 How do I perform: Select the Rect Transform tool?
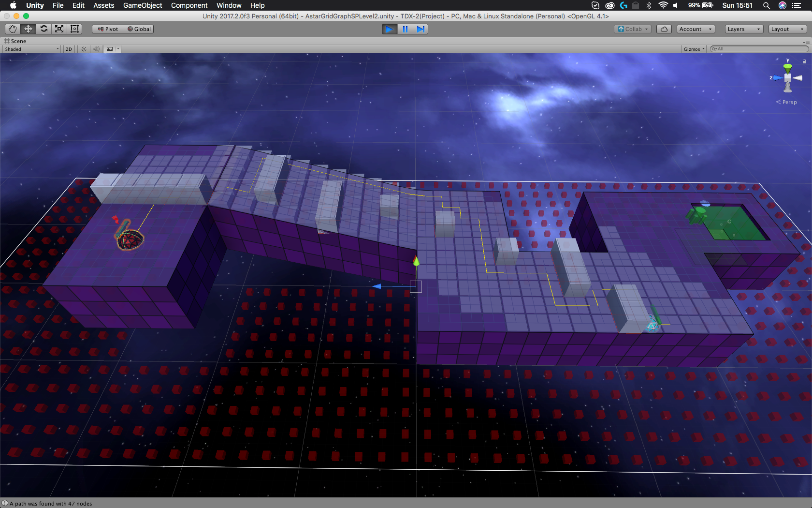click(74, 29)
